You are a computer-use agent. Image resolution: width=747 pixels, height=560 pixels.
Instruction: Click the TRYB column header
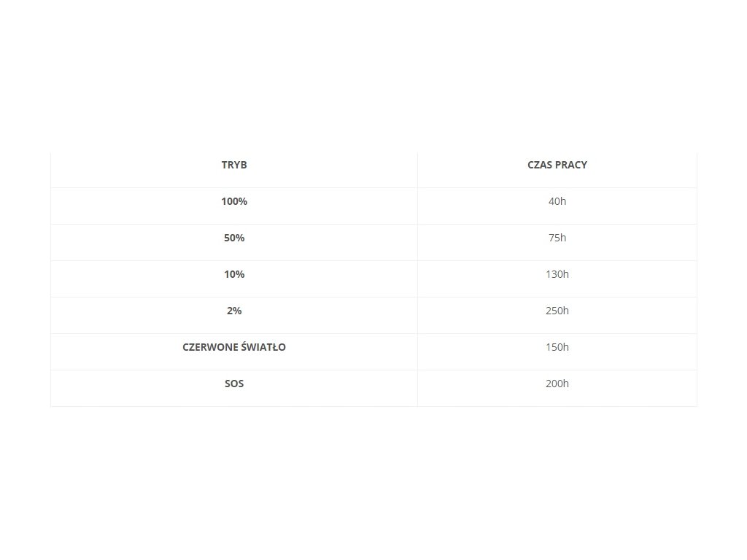coord(234,165)
